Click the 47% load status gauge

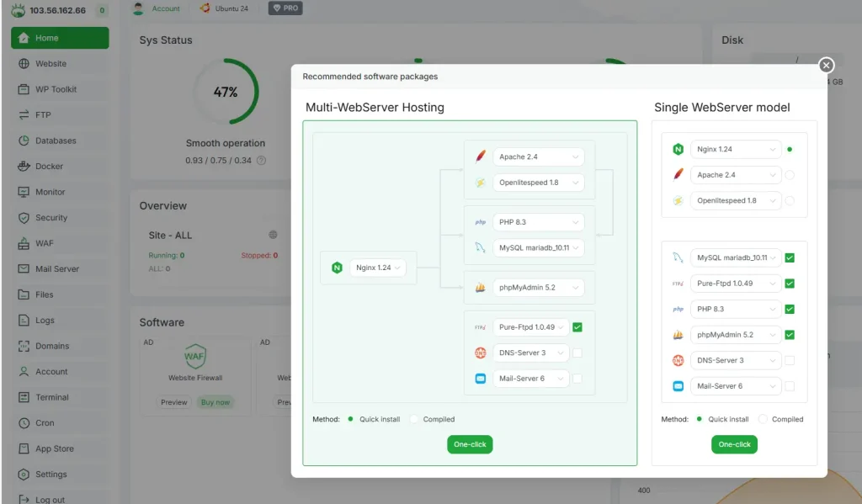pyautogui.click(x=226, y=91)
